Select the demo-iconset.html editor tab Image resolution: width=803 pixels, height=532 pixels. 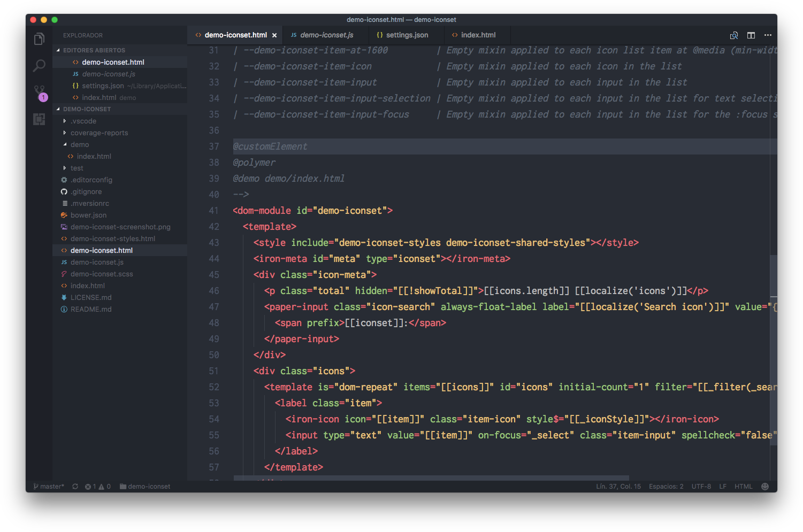[x=235, y=35]
